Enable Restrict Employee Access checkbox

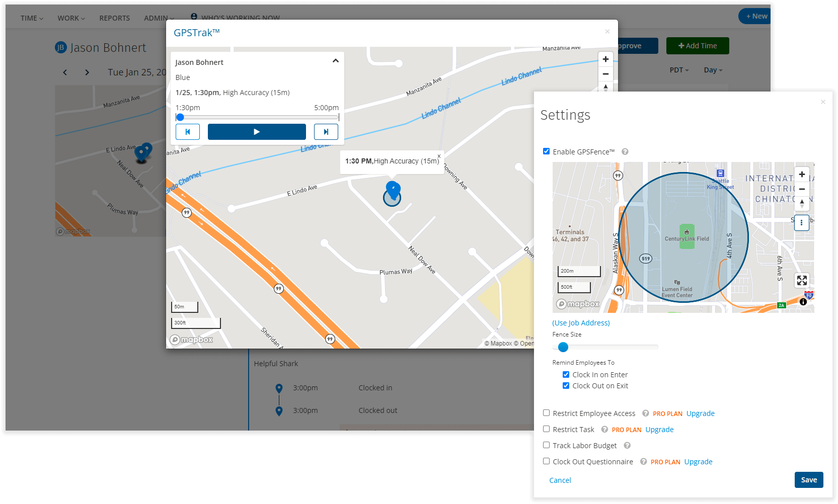(x=546, y=413)
